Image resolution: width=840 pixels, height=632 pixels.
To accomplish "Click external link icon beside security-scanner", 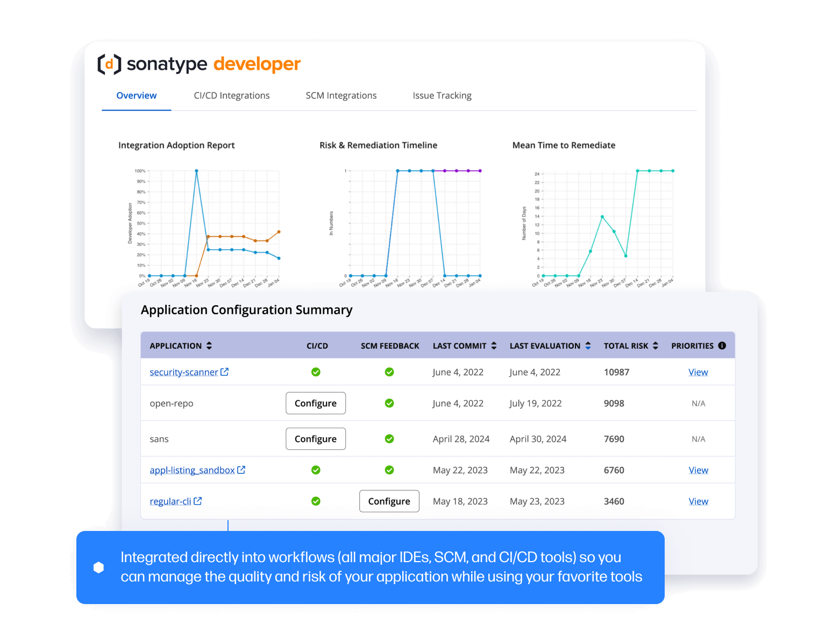I will point(225,371).
